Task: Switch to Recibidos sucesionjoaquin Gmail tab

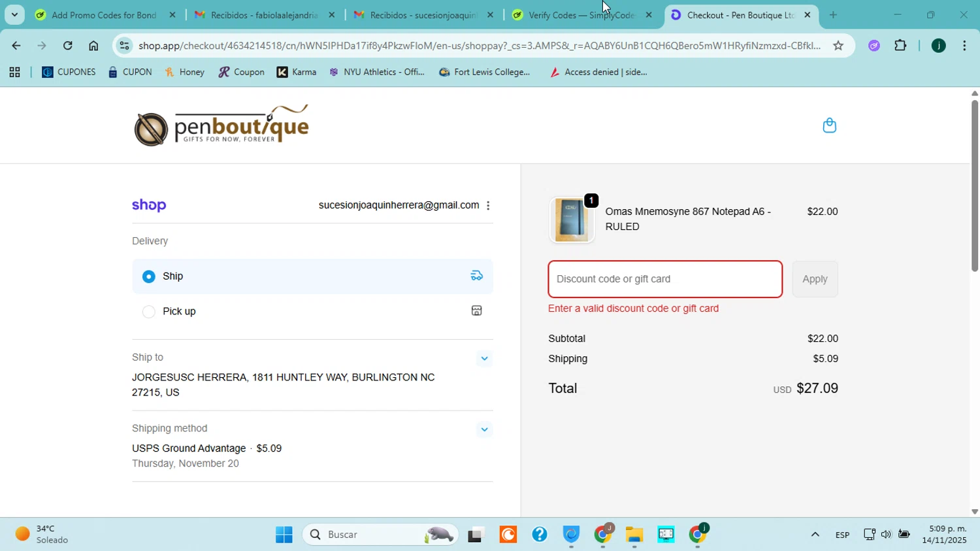Action: [x=423, y=15]
